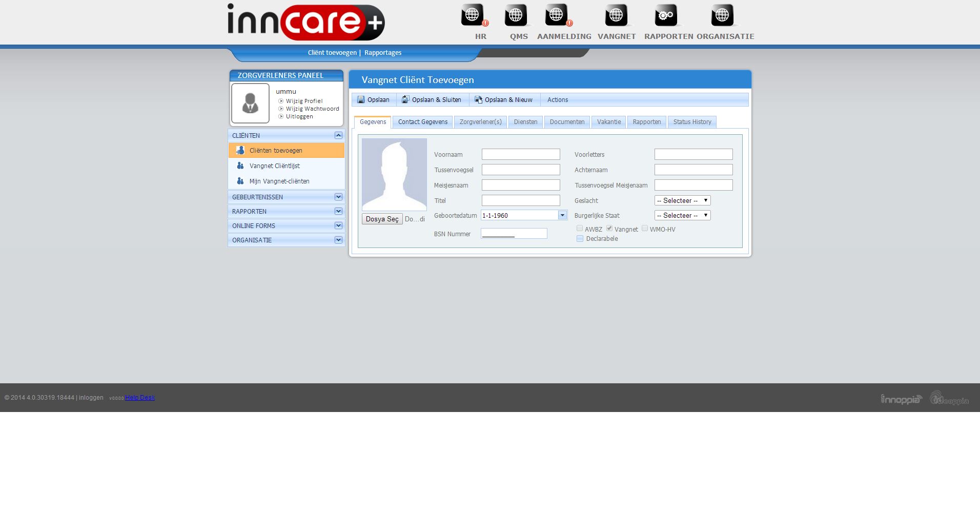Open the HR module globe icon

pos(473,15)
